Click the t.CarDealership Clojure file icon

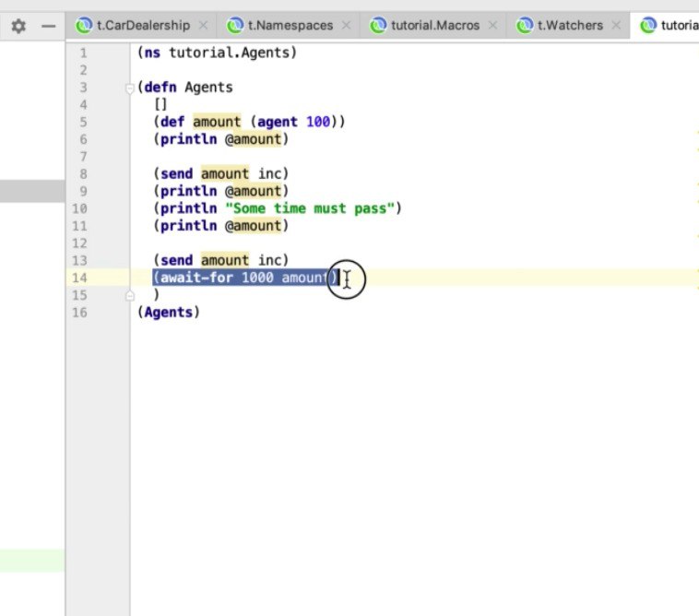point(84,26)
